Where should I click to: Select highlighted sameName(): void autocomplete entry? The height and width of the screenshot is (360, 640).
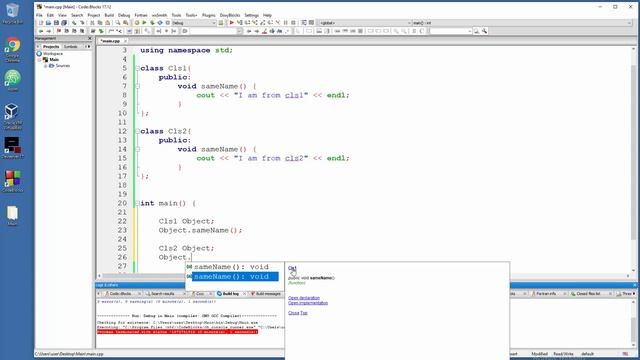[232, 276]
